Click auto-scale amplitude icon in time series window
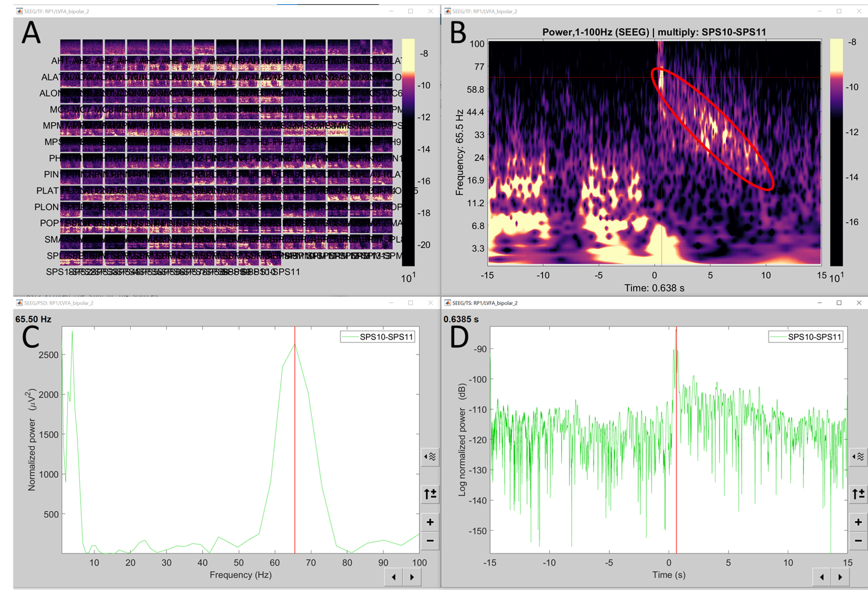 click(x=858, y=494)
